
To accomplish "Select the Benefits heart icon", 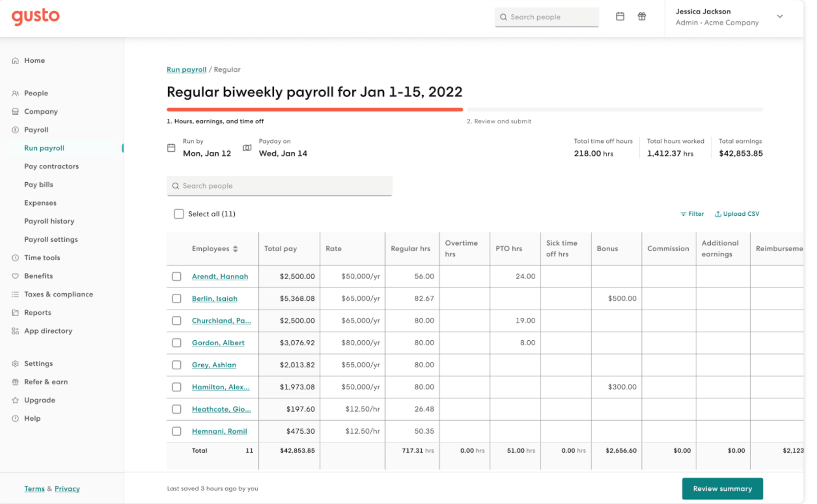I will point(15,276).
